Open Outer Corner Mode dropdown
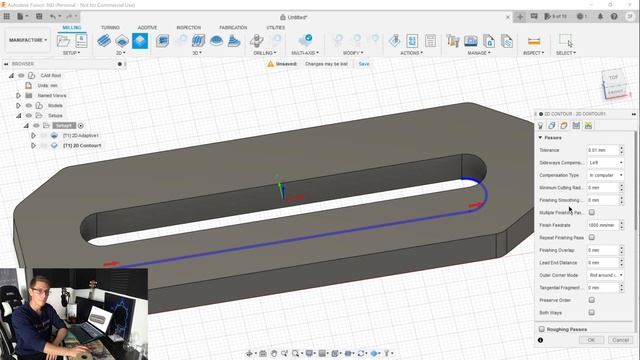 (605, 275)
